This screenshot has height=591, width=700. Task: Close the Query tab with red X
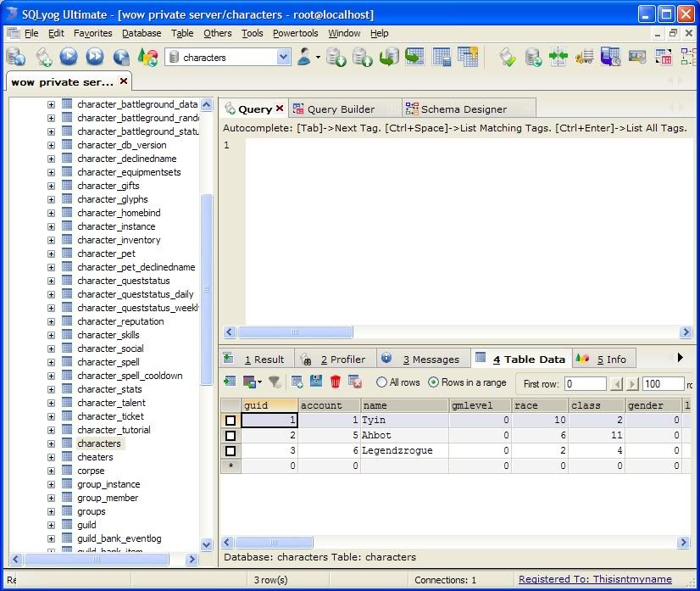[x=280, y=108]
